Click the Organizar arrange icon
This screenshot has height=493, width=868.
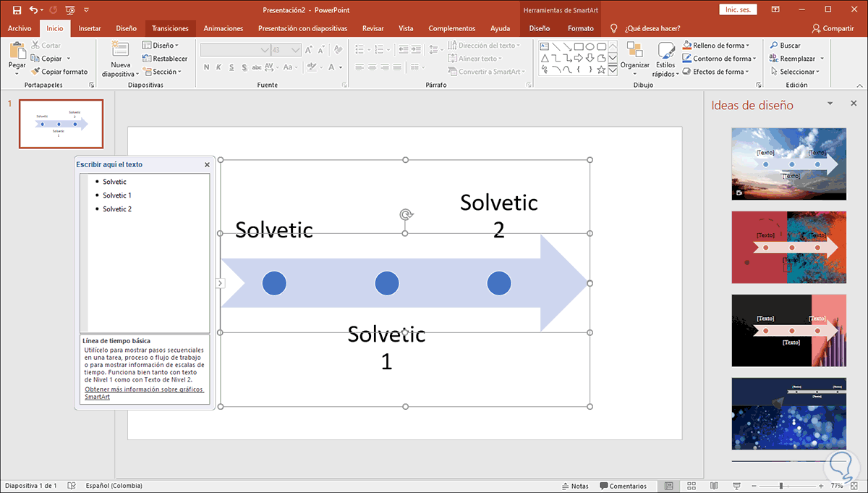[635, 50]
